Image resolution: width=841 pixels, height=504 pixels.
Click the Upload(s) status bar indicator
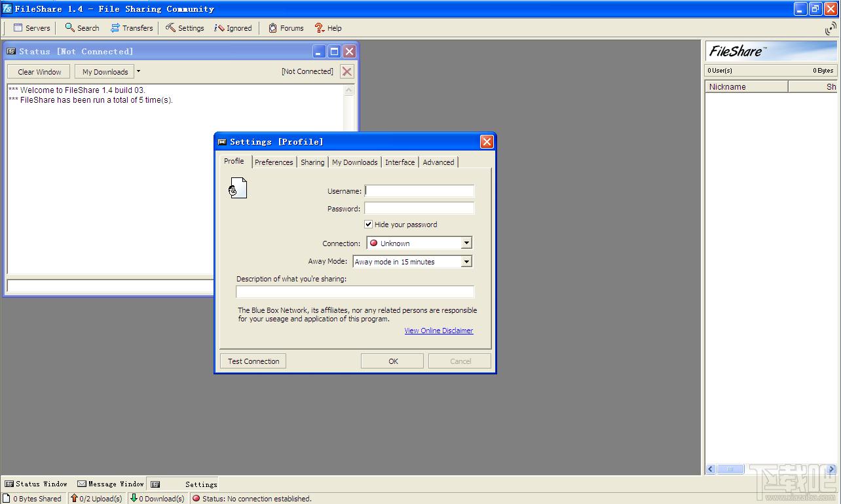96,498
